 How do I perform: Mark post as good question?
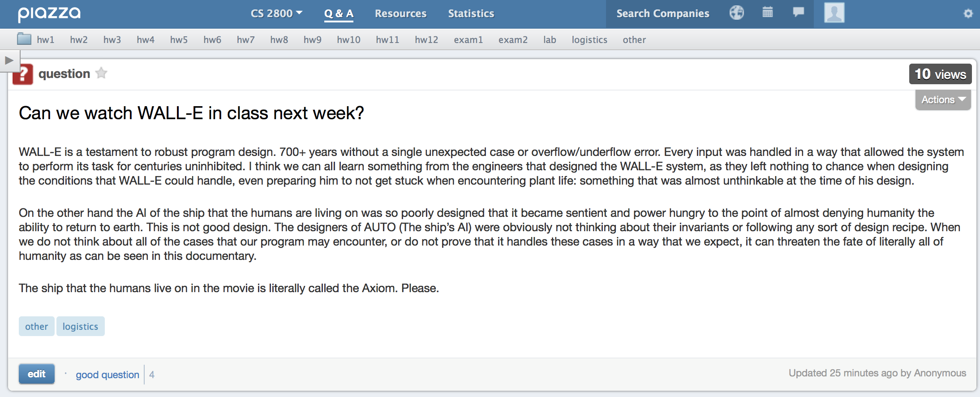click(x=107, y=375)
